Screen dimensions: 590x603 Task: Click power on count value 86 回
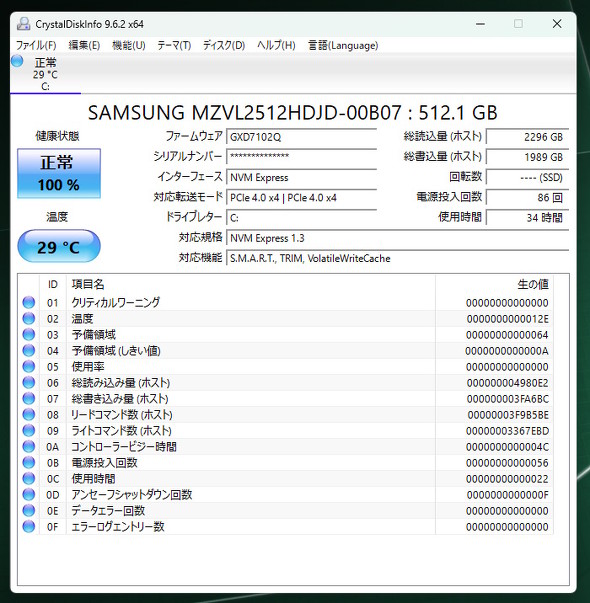click(528, 198)
